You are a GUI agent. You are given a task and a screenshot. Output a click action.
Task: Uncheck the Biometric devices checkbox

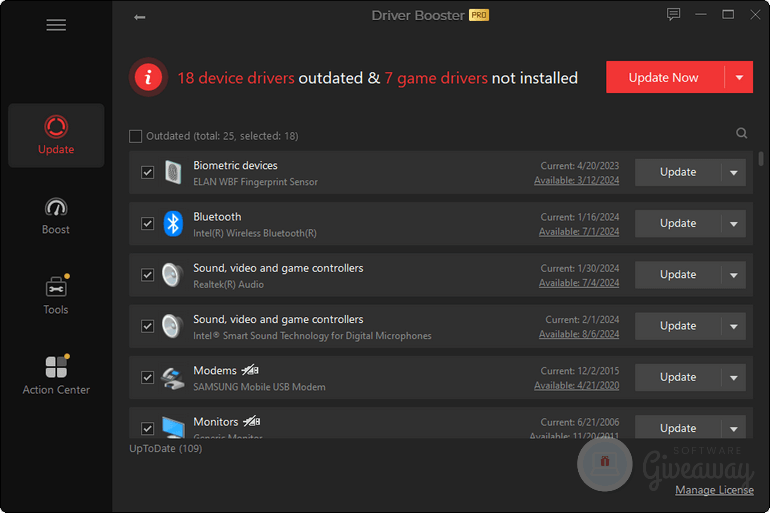(147, 172)
